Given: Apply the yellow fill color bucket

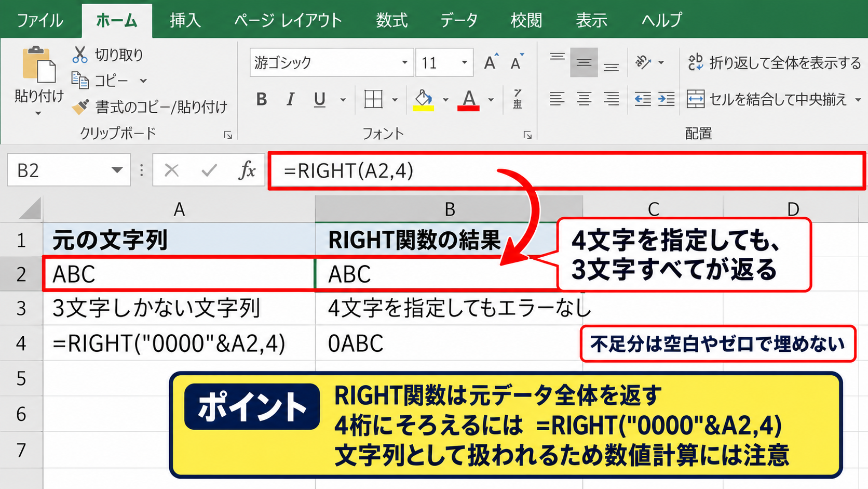Looking at the screenshot, I should (x=424, y=99).
